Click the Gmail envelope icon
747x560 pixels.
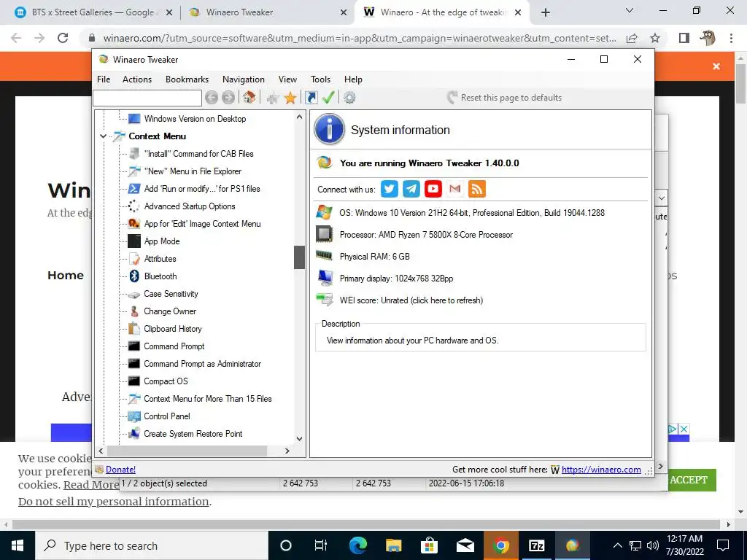point(455,189)
